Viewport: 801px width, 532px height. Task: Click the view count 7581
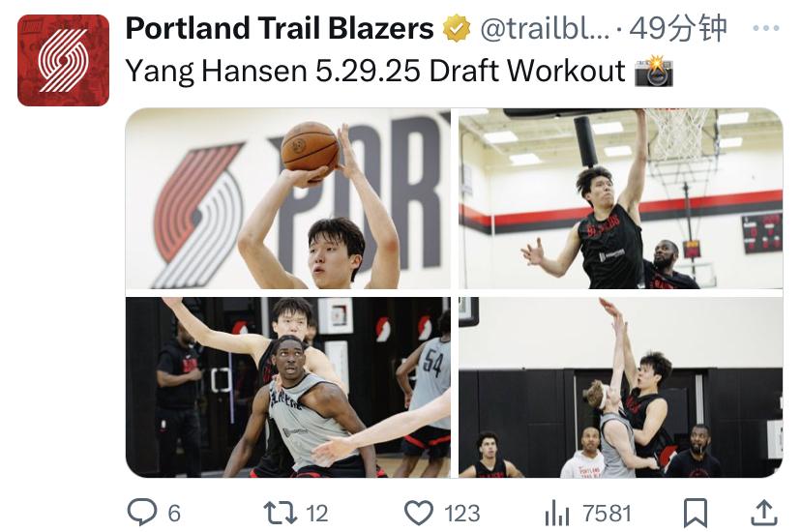coord(608,514)
